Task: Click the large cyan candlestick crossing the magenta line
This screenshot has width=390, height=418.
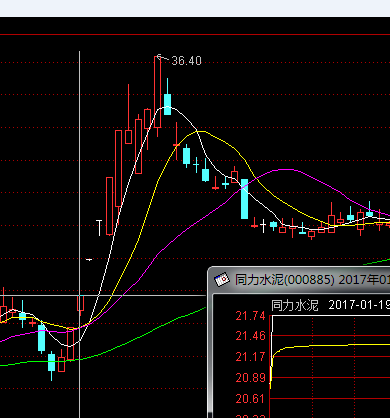Action: pos(244,199)
